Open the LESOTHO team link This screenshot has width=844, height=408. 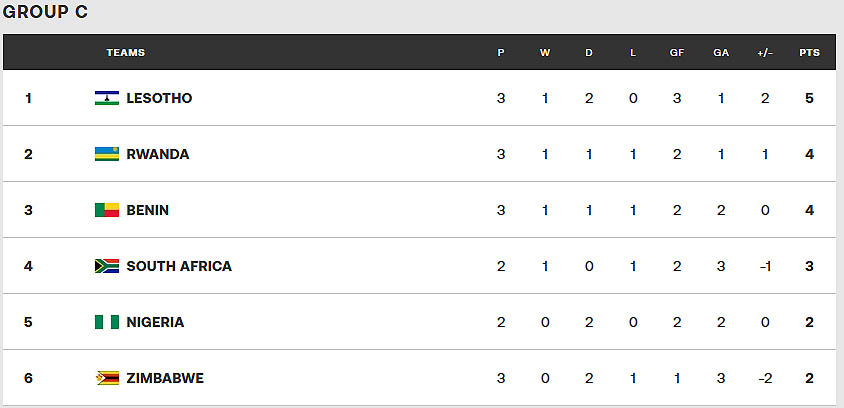click(x=159, y=98)
